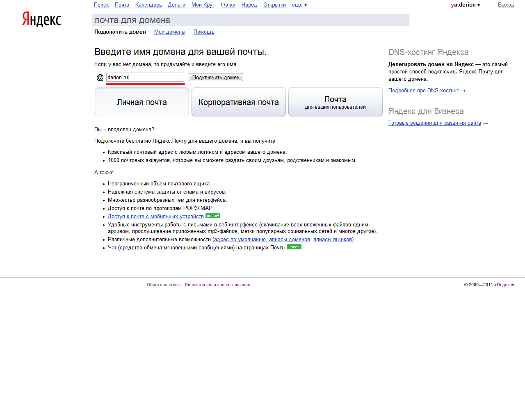Click the почта для домена header

click(132, 20)
